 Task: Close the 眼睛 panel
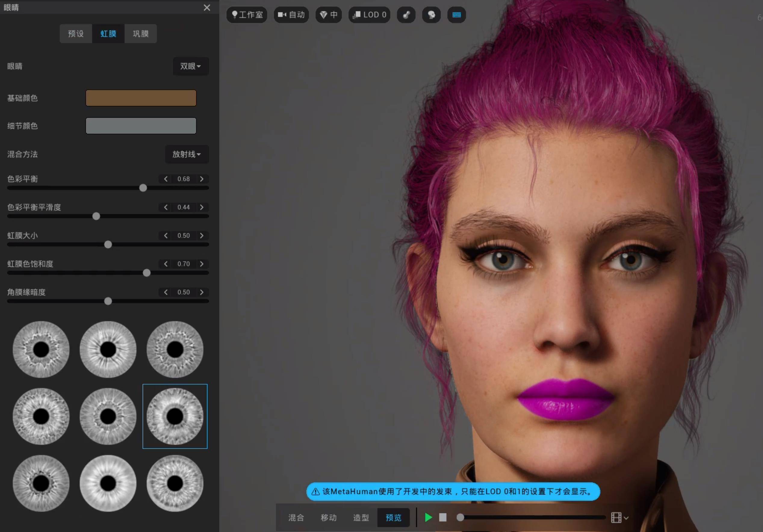(207, 7)
